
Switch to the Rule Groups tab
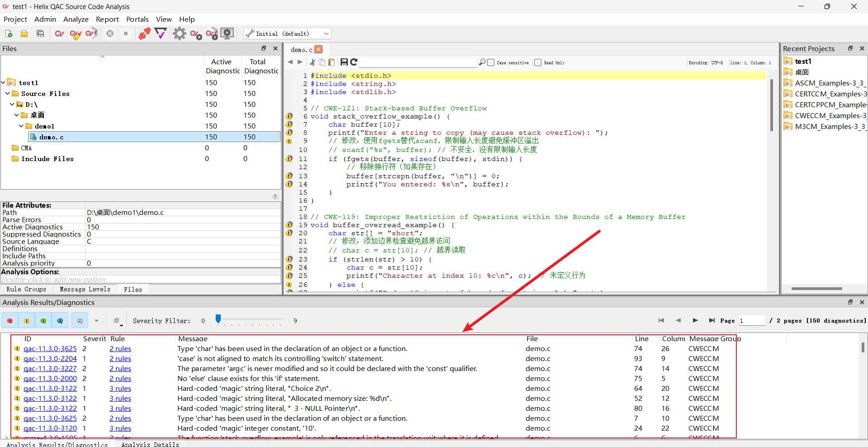(x=26, y=289)
